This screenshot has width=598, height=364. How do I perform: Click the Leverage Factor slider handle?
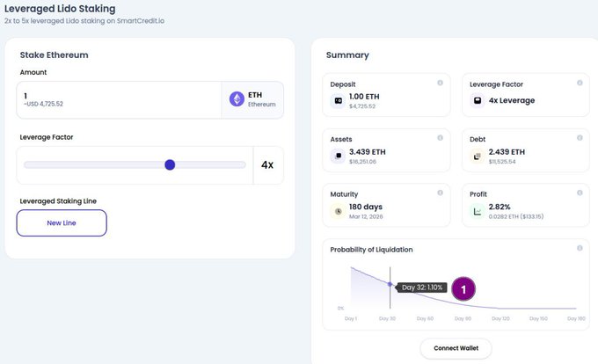click(x=170, y=164)
